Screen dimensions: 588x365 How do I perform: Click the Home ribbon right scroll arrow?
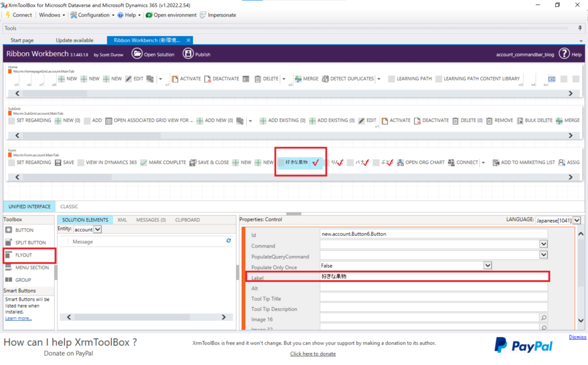tap(570, 94)
